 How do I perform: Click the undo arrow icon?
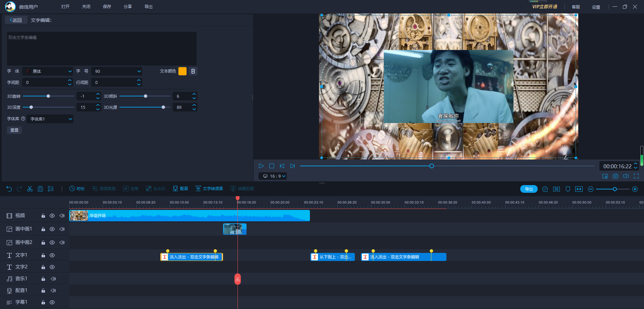9,189
